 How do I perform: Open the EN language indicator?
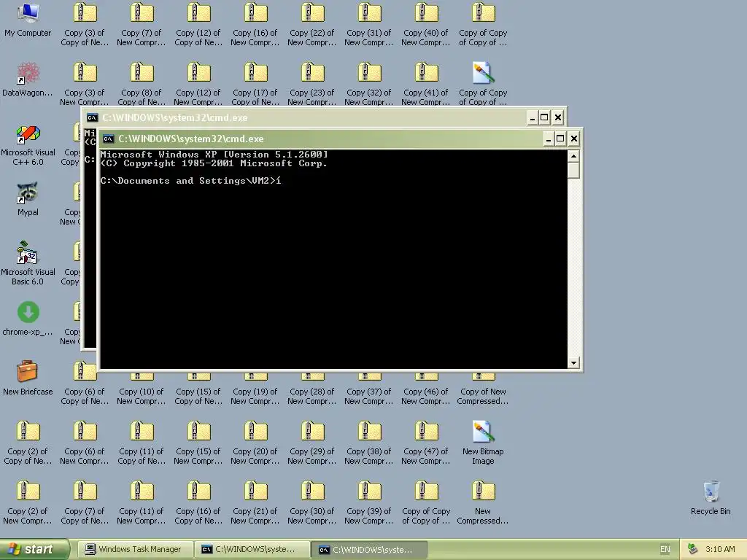tap(665, 550)
